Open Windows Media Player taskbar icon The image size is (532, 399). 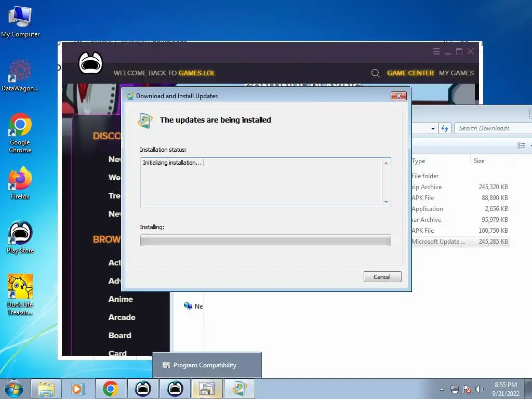click(x=78, y=389)
